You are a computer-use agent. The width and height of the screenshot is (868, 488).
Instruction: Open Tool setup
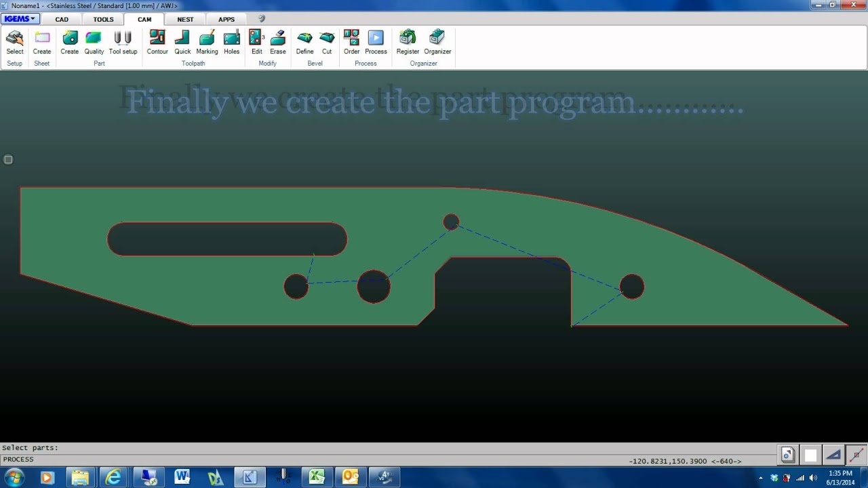123,42
